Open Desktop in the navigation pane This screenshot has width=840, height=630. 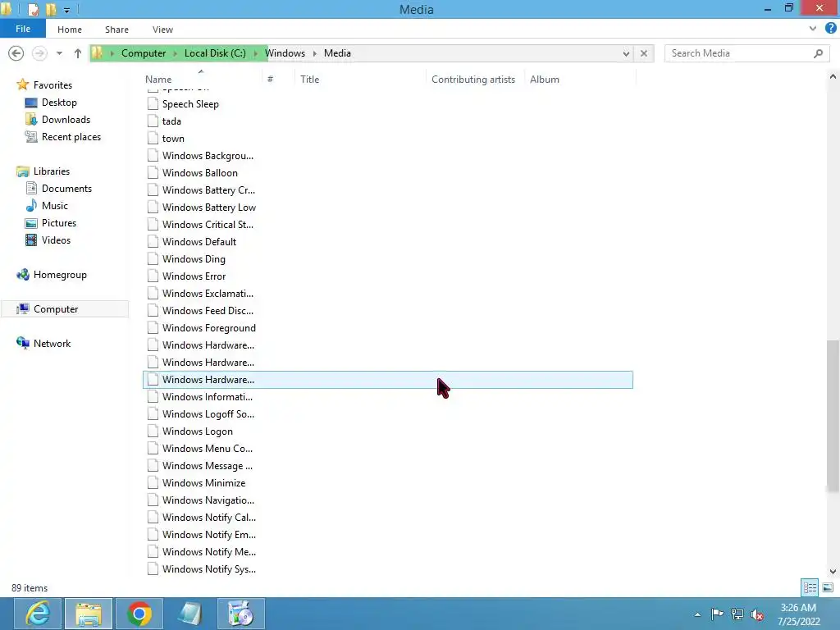point(59,103)
